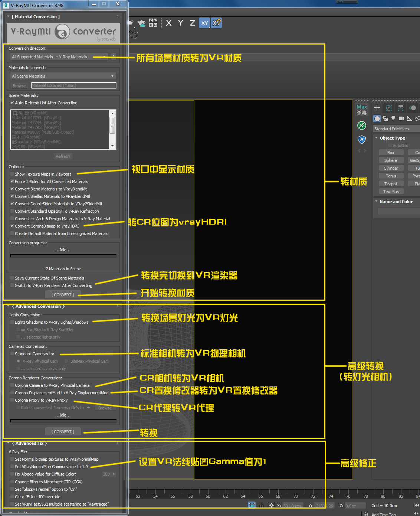Restrict movement to the Y axis

point(181,23)
